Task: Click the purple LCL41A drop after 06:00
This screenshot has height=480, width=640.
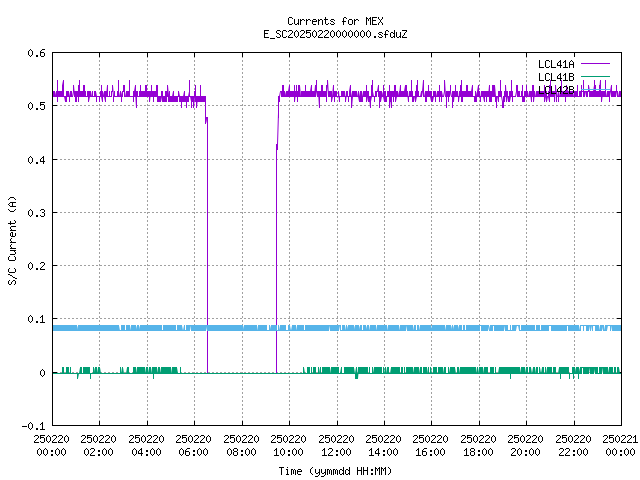Action: pyautogui.click(x=207, y=245)
